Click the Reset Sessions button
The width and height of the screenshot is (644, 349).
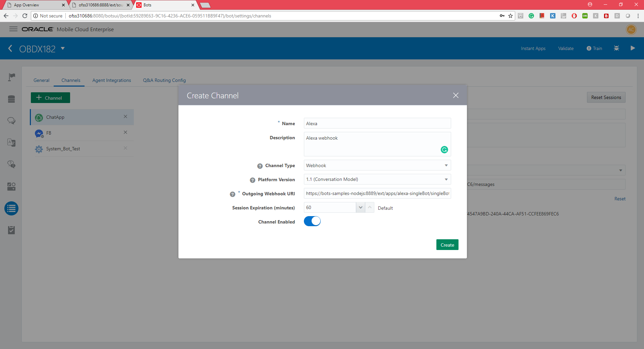606,97
